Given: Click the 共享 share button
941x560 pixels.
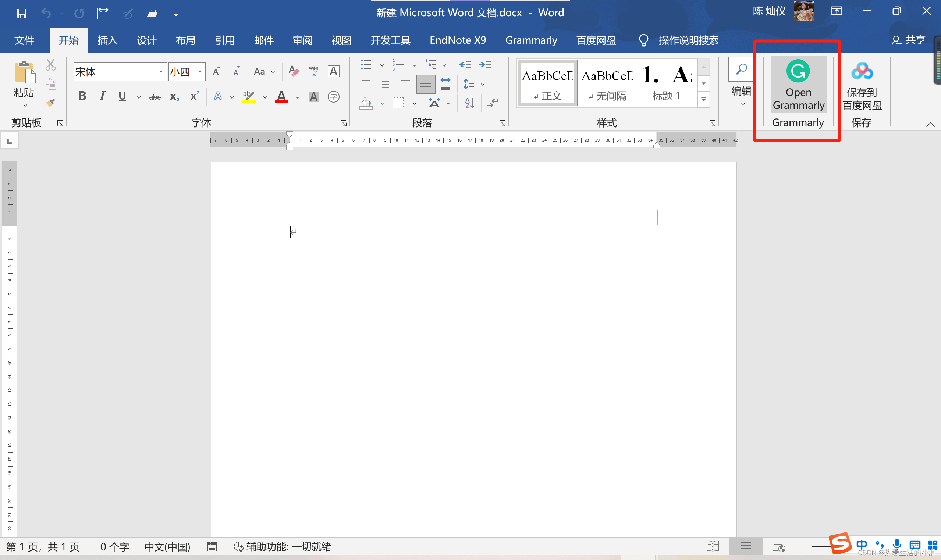Looking at the screenshot, I should coord(909,40).
